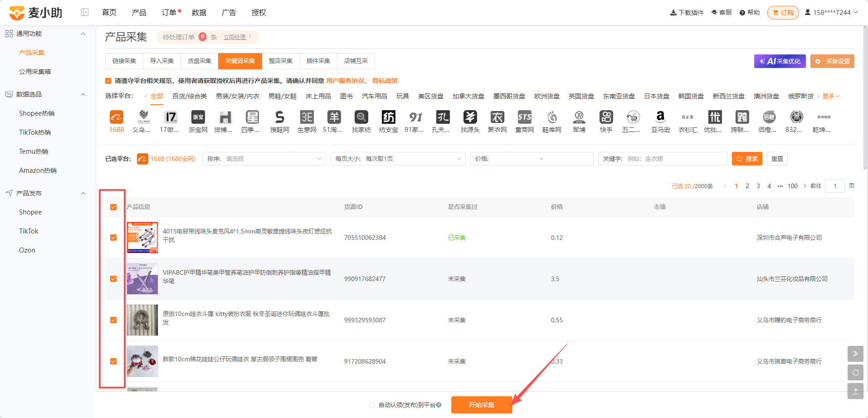868x418 pixels.
Task: Toggle 自动认领(发布)到平台 checkbox
Action: click(372, 405)
